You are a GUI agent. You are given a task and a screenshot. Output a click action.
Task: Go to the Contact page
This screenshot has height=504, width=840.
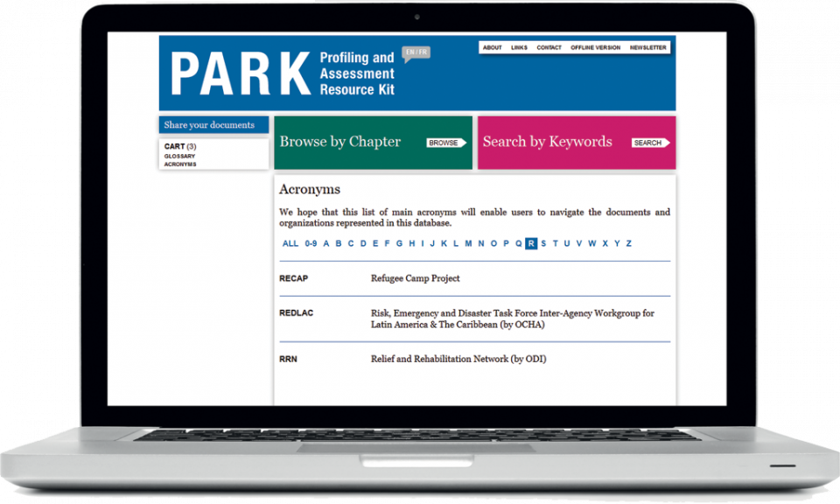tap(549, 48)
